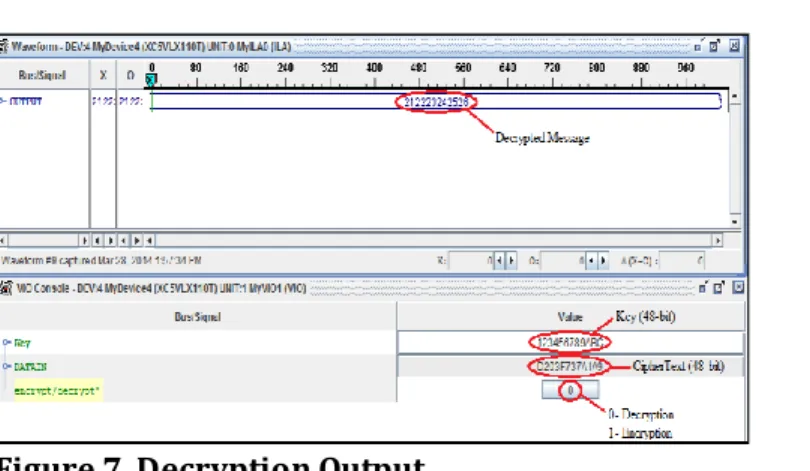Click the Bus/Signal header in VIO Console

click(198, 317)
